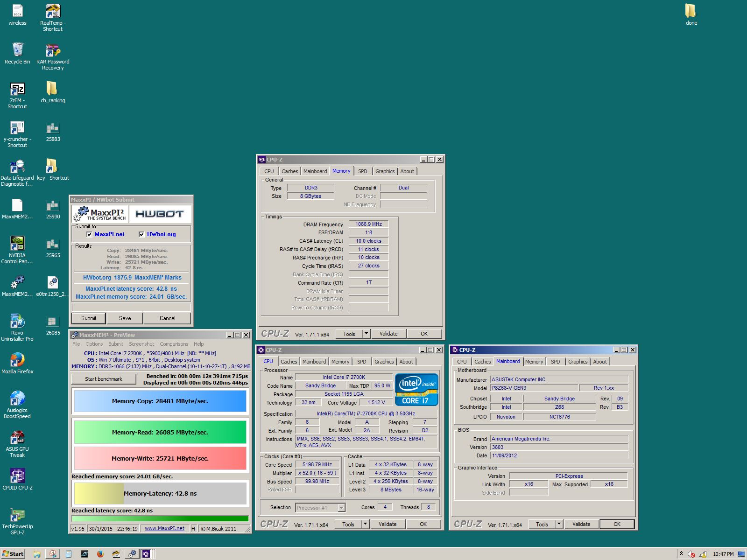Open Caches tab in Mainboard CPU-Z window
This screenshot has height=560, width=747.
[482, 362]
